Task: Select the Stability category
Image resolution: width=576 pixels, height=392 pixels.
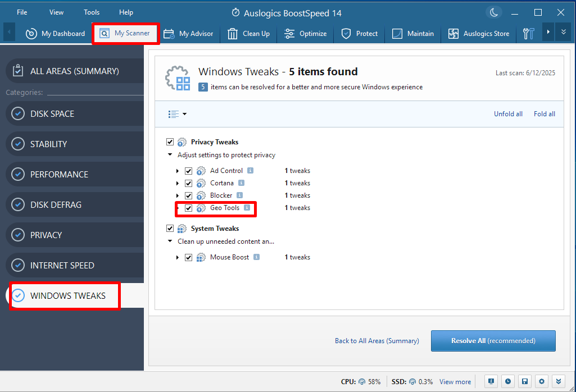Action: coord(75,144)
